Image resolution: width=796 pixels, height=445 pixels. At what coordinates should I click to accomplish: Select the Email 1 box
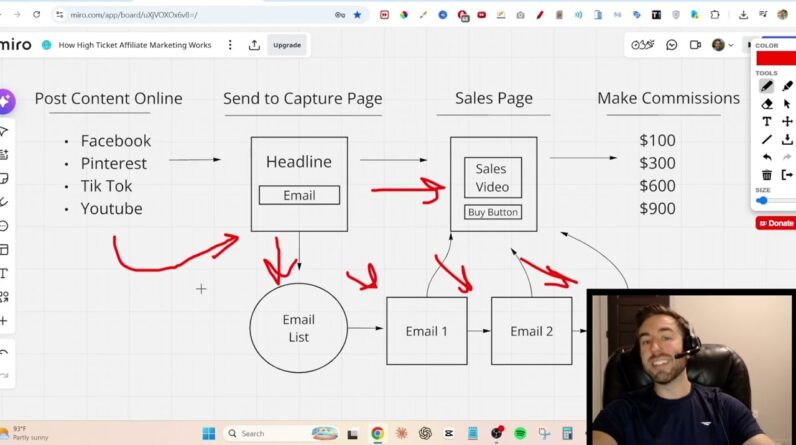427,331
